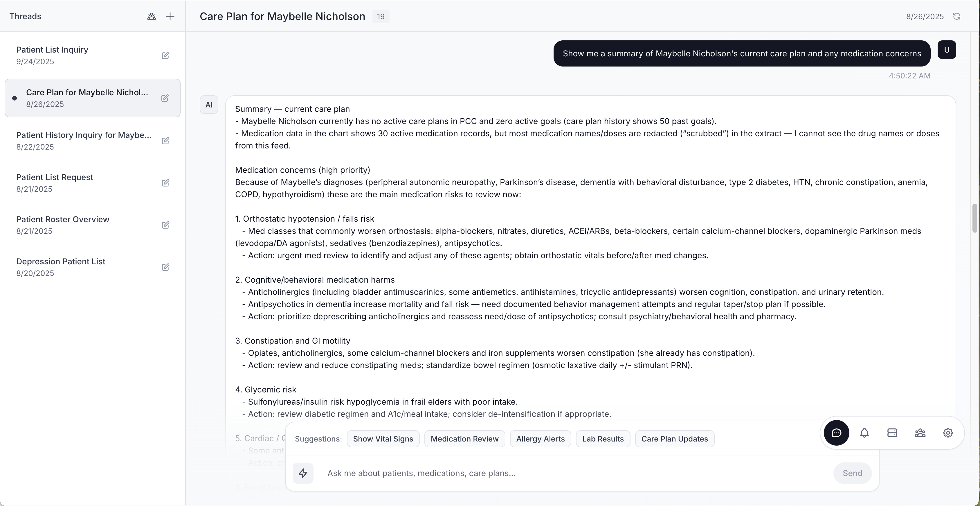The image size is (980, 506).
Task: Open the records database icon in bottom dock
Action: 892,433
